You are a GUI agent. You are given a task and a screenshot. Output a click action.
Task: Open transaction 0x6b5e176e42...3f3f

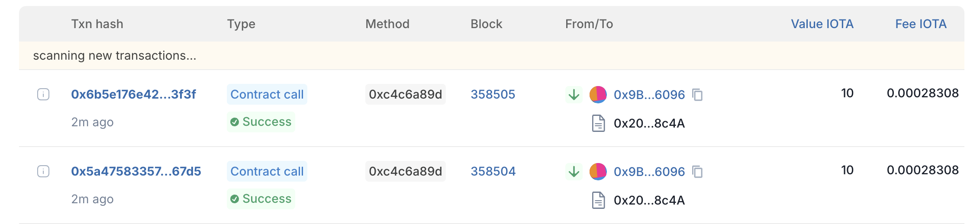pos(133,94)
